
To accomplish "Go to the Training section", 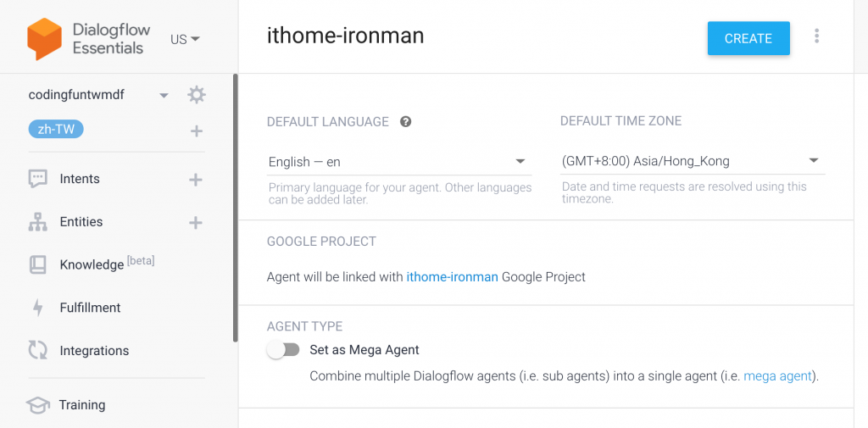I will 82,405.
